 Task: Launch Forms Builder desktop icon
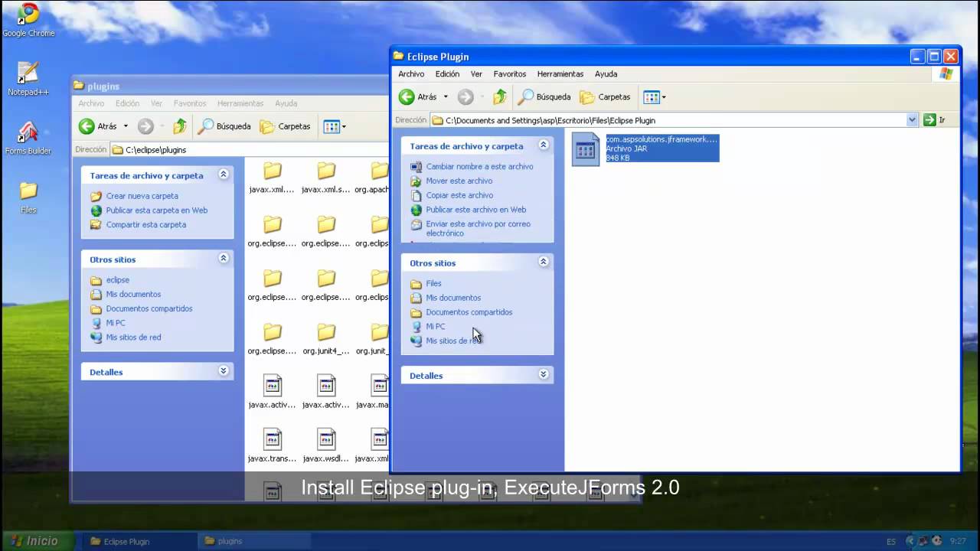pos(28,138)
